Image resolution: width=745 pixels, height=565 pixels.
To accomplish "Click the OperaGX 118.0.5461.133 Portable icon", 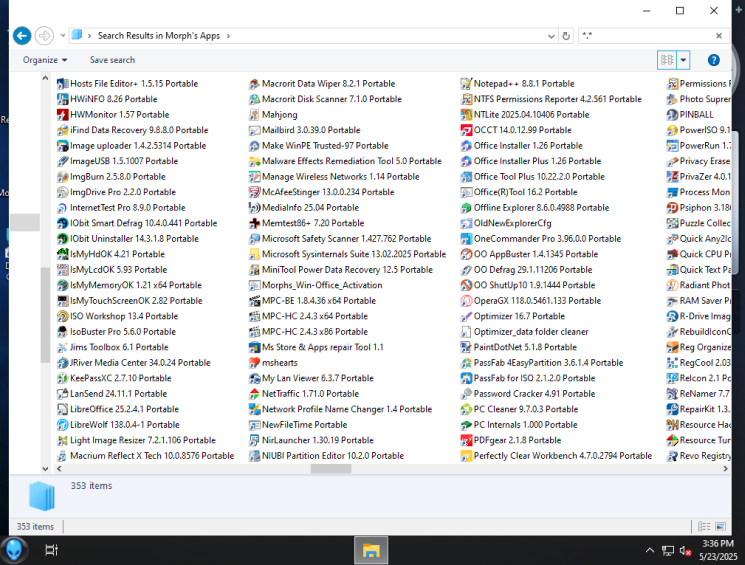I will (466, 301).
